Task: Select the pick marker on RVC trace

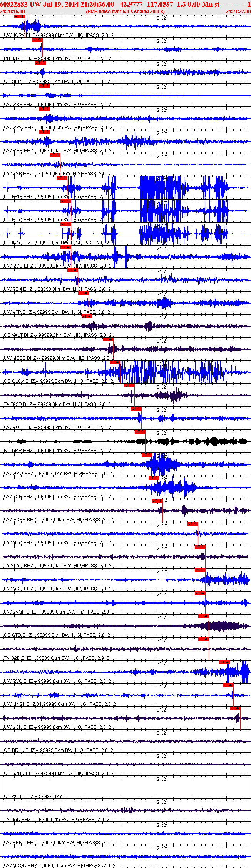Action: 224,662
